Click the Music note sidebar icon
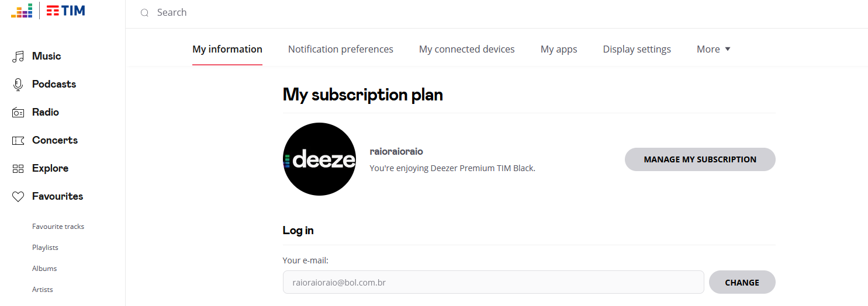The width and height of the screenshot is (868, 306). point(18,57)
